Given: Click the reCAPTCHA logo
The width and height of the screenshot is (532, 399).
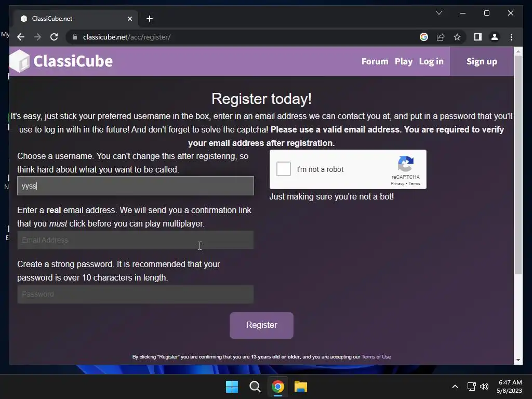Looking at the screenshot, I should click(406, 164).
